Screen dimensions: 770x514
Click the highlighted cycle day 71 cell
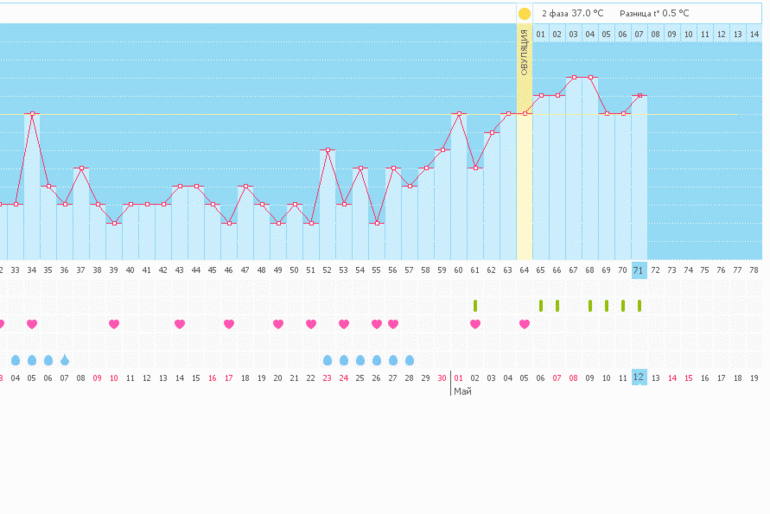point(639,270)
